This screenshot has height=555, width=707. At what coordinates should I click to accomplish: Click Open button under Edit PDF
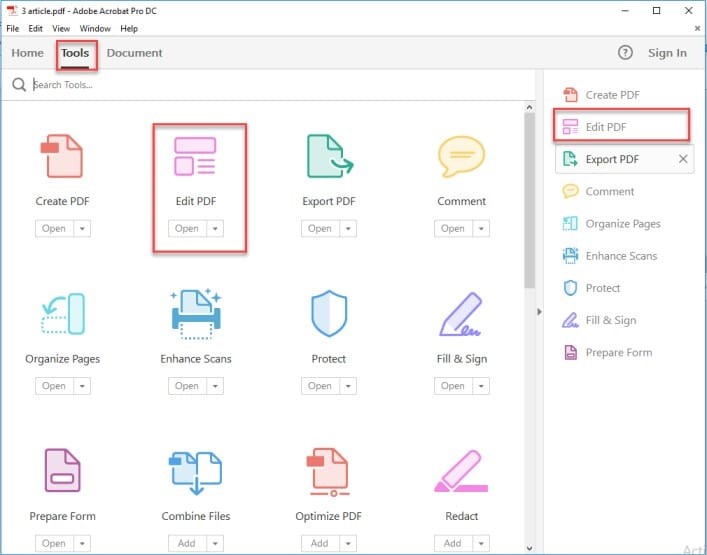click(187, 229)
